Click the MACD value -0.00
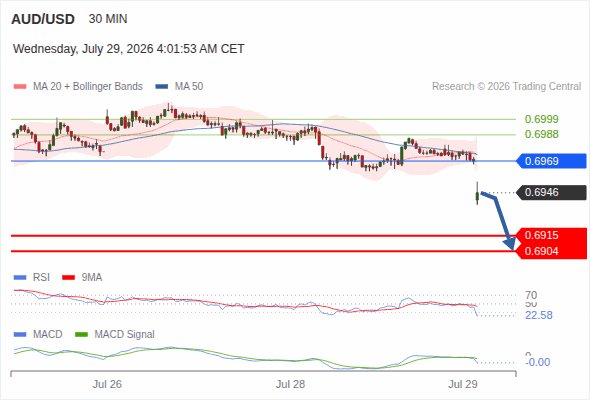This screenshot has height=400, width=590. point(538,362)
